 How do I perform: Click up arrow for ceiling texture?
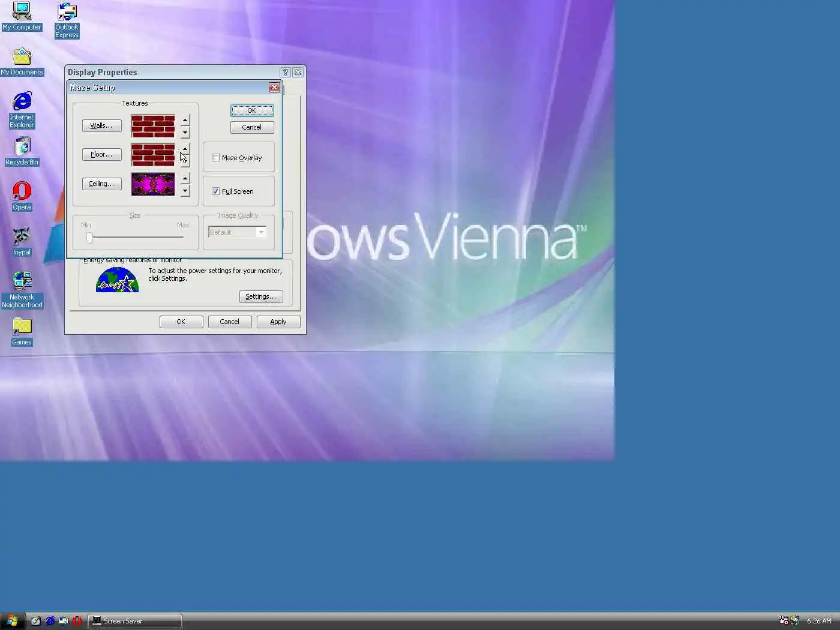point(185,178)
